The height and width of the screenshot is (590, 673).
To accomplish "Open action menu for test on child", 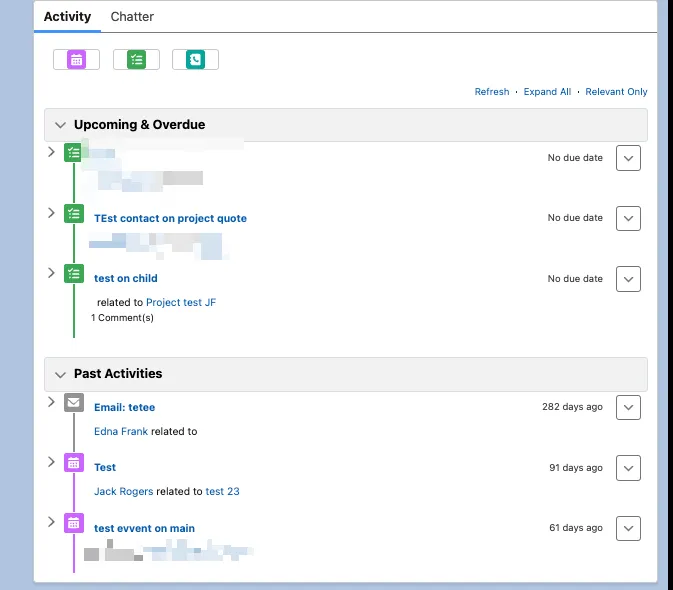I will 628,279.
